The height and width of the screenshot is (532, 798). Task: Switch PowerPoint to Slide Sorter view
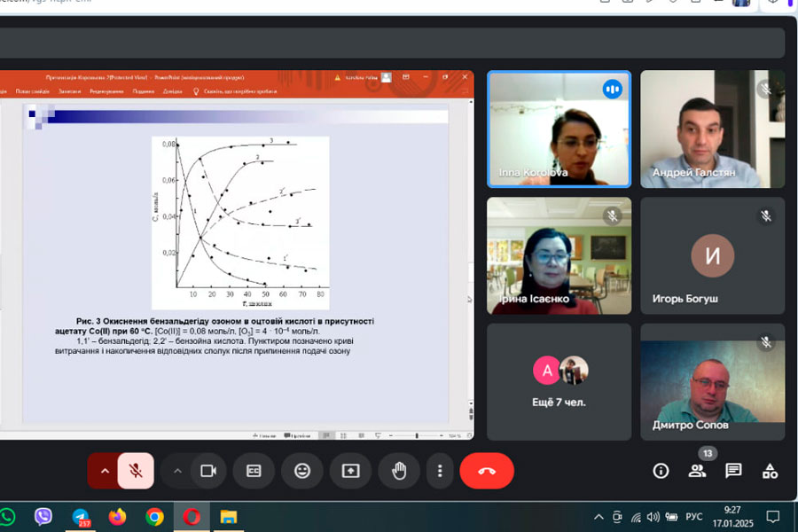[343, 435]
